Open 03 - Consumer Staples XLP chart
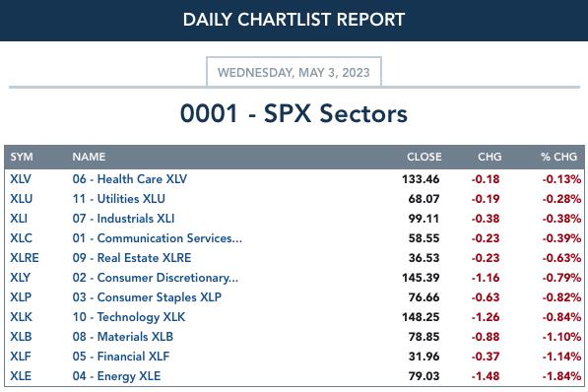 pyautogui.click(x=147, y=297)
